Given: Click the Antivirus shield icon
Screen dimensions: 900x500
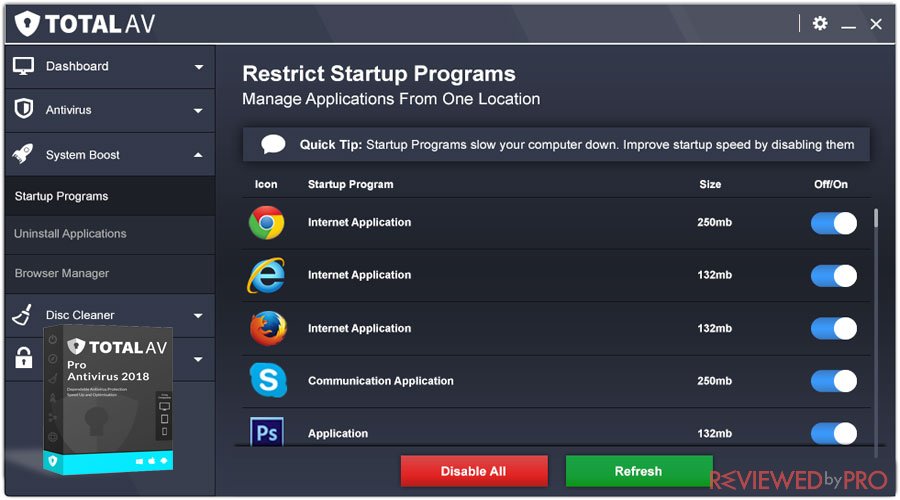Looking at the screenshot, I should point(24,109).
